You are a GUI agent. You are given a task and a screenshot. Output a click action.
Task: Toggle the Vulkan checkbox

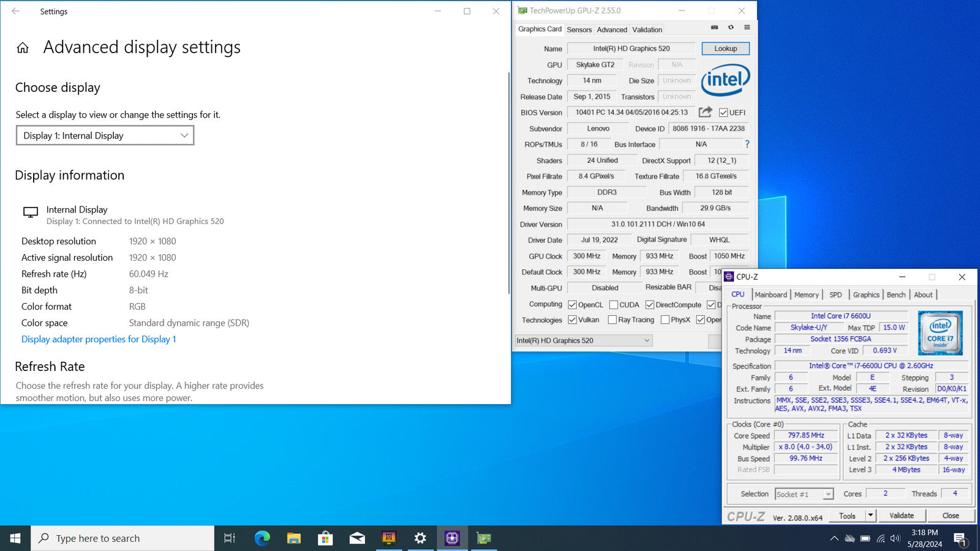pos(572,320)
